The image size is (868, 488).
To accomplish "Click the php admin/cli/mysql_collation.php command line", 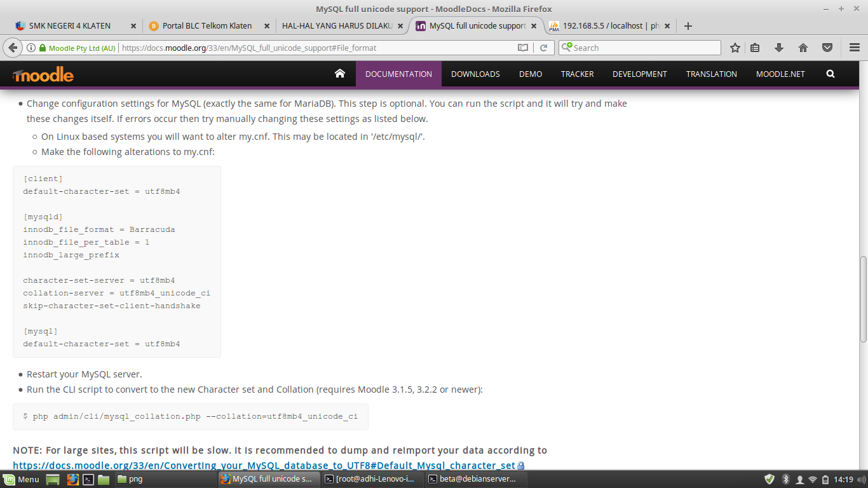I will coord(191,417).
